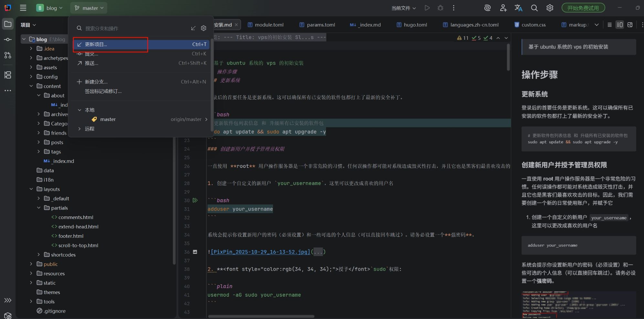The height and width of the screenshot is (319, 644).
Task: Open the hamburger main menu
Action: tap(23, 8)
